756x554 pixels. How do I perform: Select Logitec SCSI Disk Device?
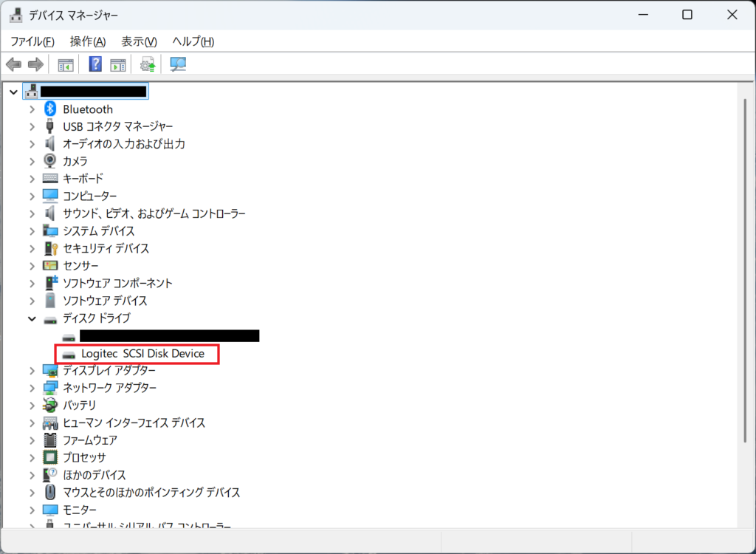(142, 354)
